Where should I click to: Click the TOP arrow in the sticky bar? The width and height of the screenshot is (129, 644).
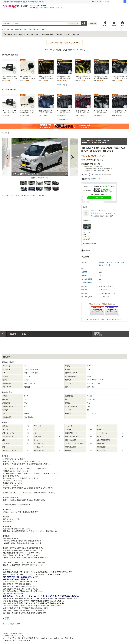coord(3,333)
